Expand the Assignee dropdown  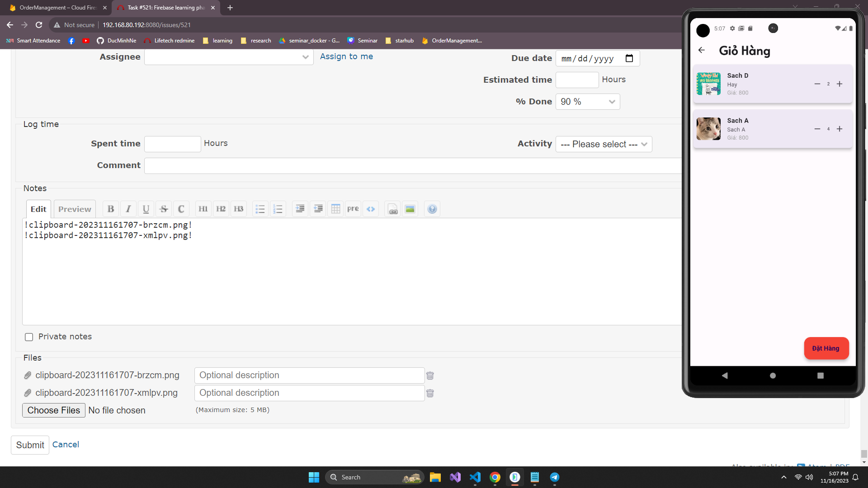tap(229, 57)
